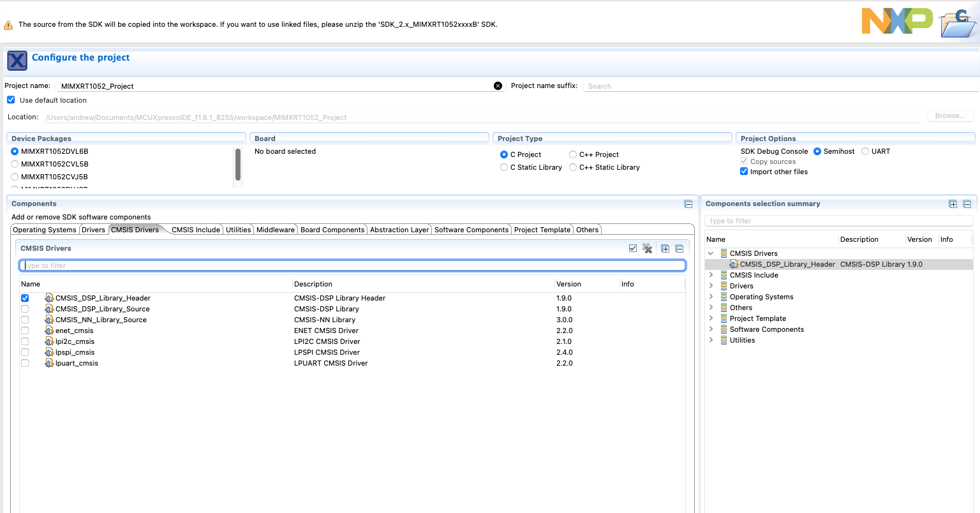Expand all in Components selection summary

(953, 204)
